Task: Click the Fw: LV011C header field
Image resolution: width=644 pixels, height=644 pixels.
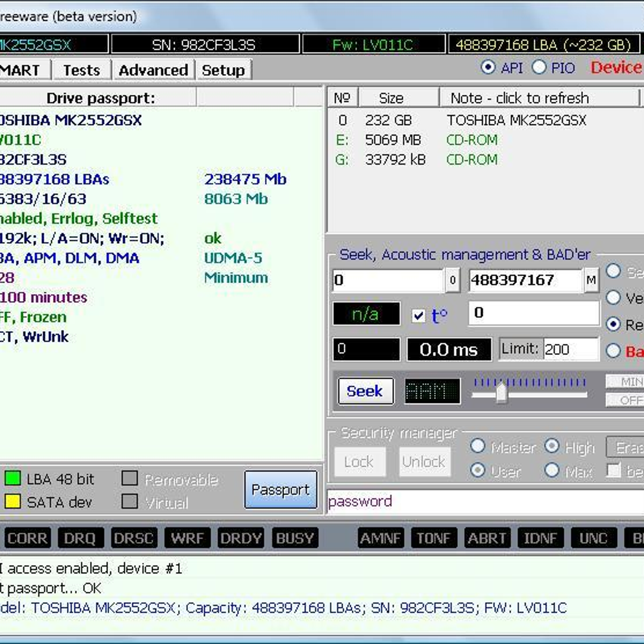Action: pyautogui.click(x=374, y=44)
